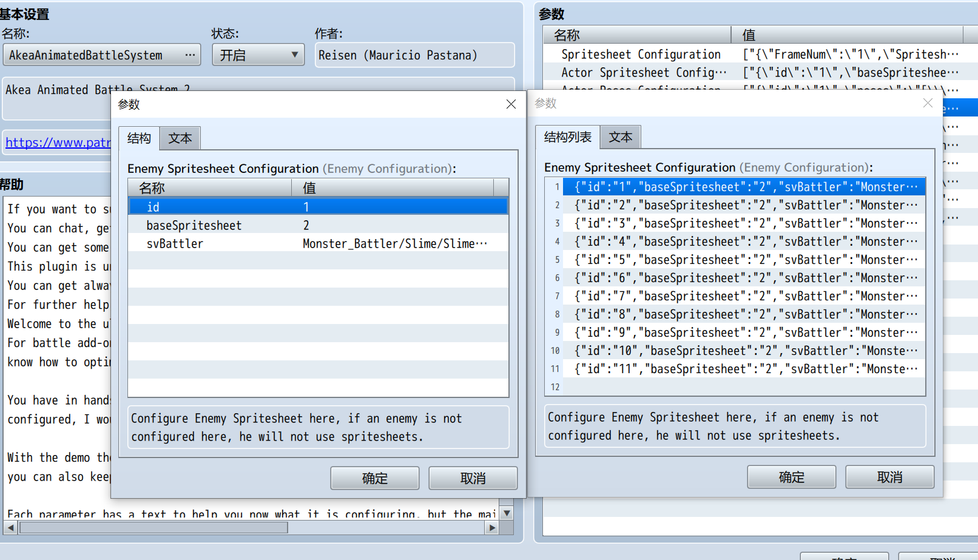The height and width of the screenshot is (560, 978).
Task: Click 值 column header in struct dialog
Action: [x=393, y=187]
